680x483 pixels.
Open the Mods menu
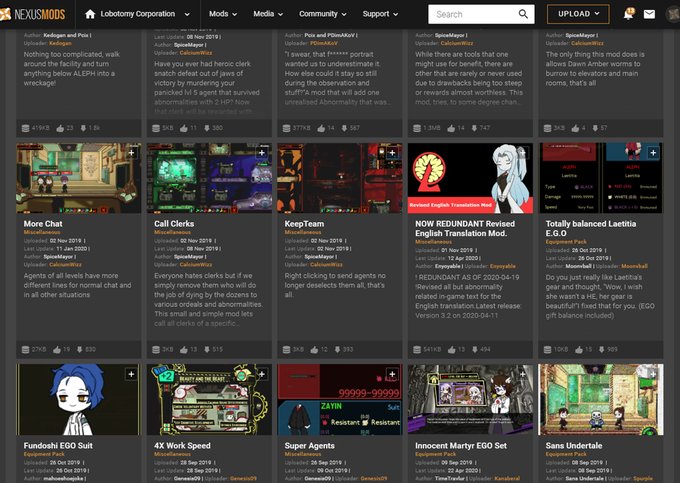tap(223, 14)
